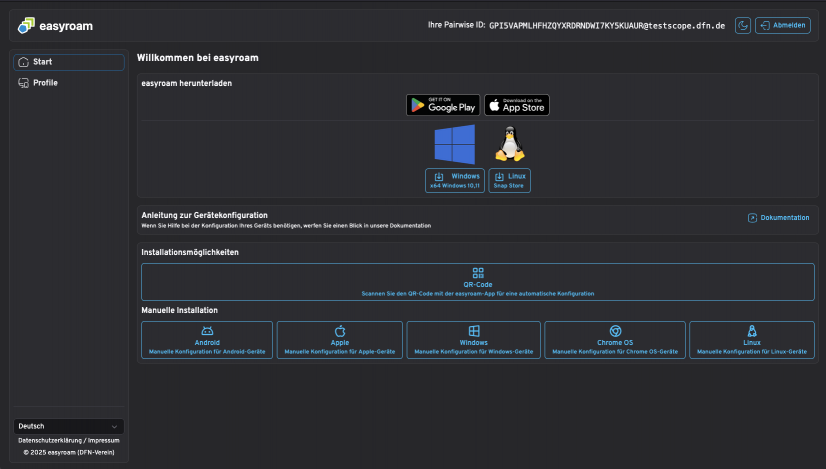Choose Windows manual configuration

[474, 340]
